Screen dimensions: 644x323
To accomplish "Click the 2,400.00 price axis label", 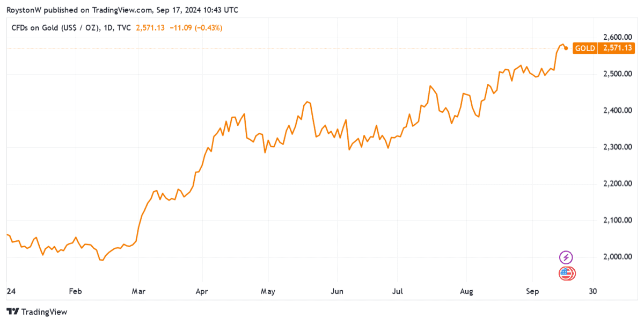I will pyautogui.click(x=617, y=111).
